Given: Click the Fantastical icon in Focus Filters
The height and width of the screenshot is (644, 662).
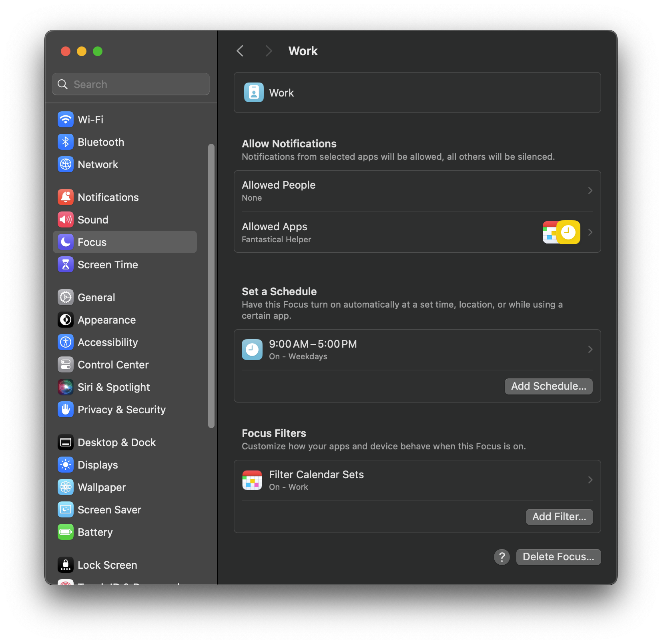Looking at the screenshot, I should click(252, 480).
